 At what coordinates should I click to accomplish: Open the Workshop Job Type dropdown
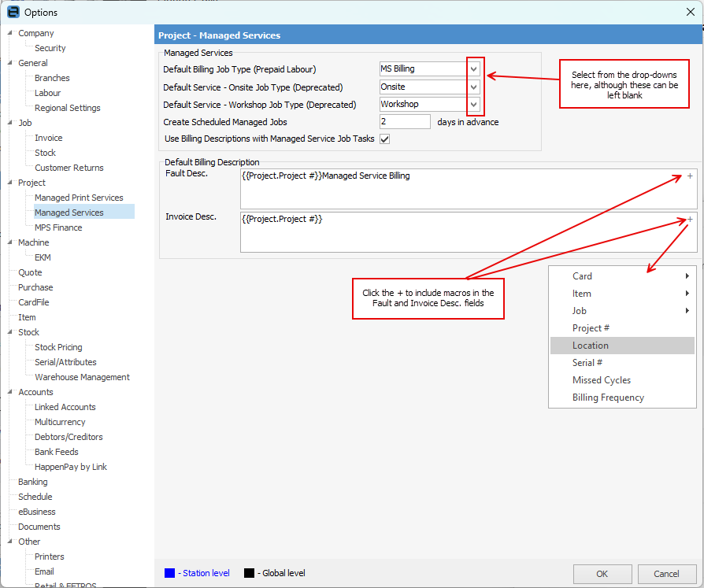click(474, 105)
